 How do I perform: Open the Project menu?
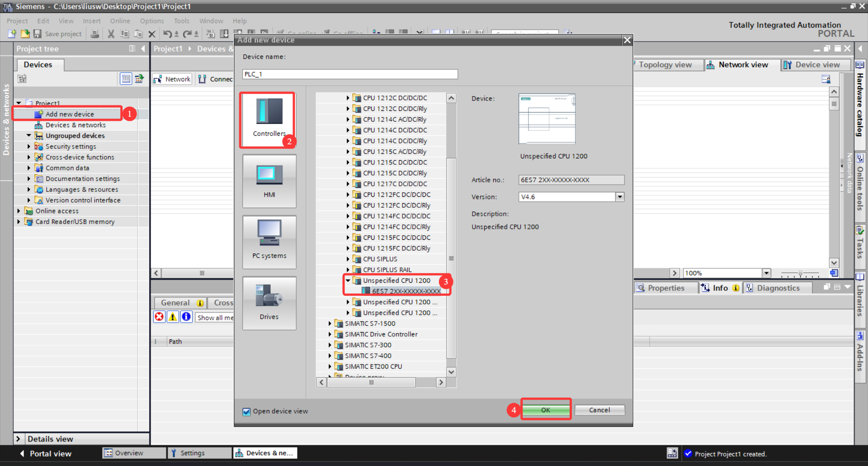tap(17, 21)
